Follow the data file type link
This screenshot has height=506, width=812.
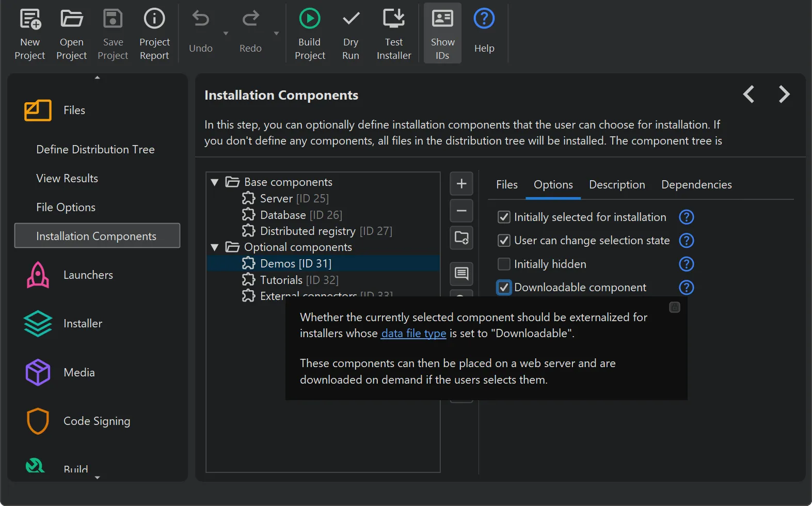(413, 334)
